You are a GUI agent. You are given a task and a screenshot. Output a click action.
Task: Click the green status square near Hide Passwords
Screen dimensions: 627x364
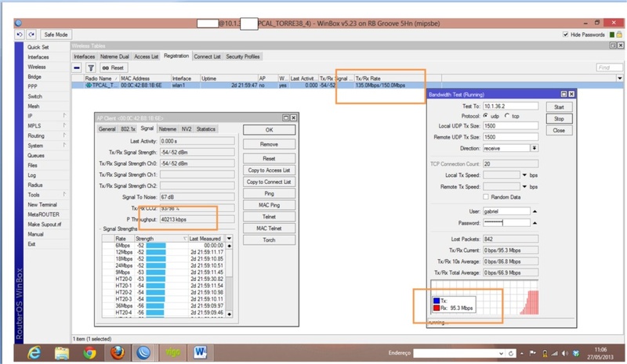[612, 34]
